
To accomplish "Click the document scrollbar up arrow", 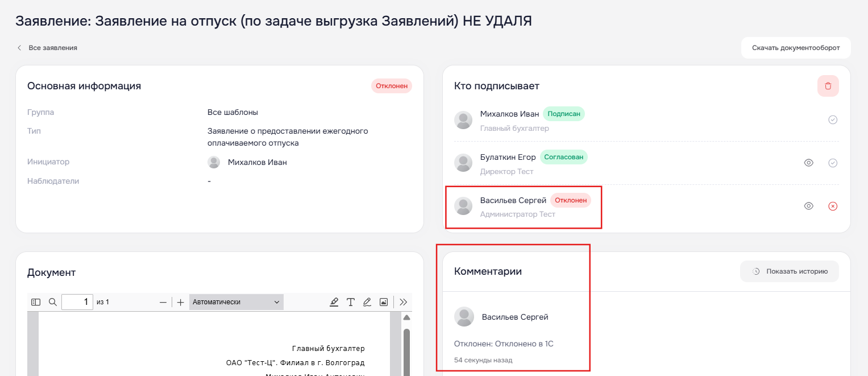I will click(x=406, y=317).
